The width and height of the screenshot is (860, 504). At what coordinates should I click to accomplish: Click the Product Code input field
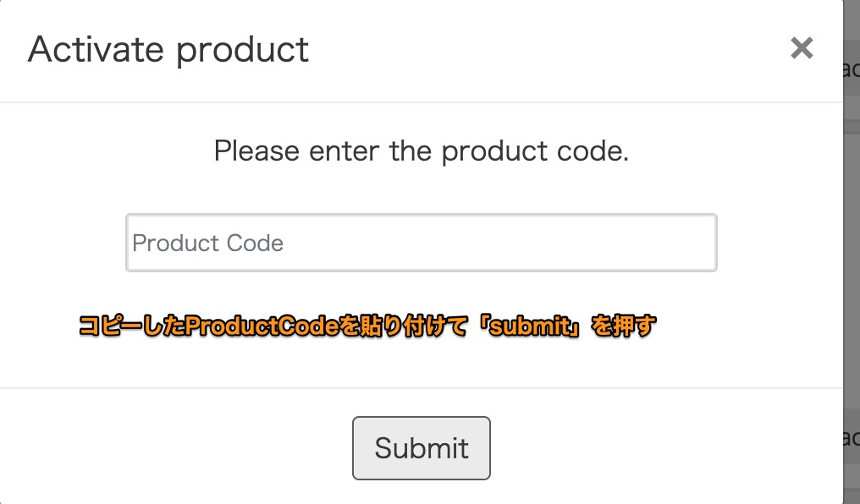click(x=422, y=243)
